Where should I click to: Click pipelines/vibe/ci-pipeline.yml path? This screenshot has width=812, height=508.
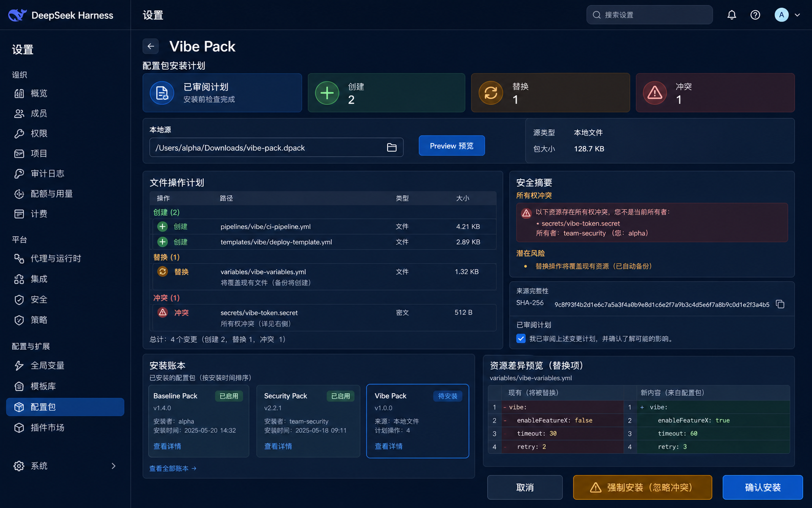[x=266, y=226]
